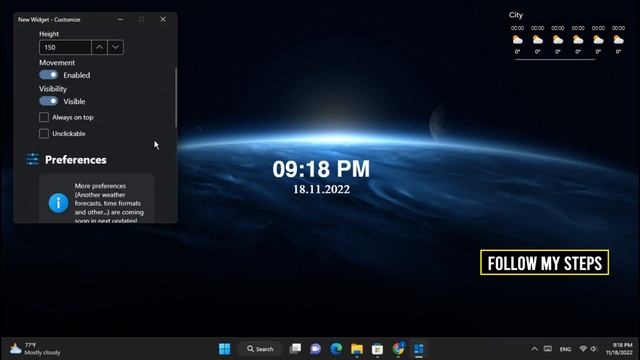This screenshot has height=360, width=640.
Task: Open File Explorer from the taskbar
Action: (357, 349)
